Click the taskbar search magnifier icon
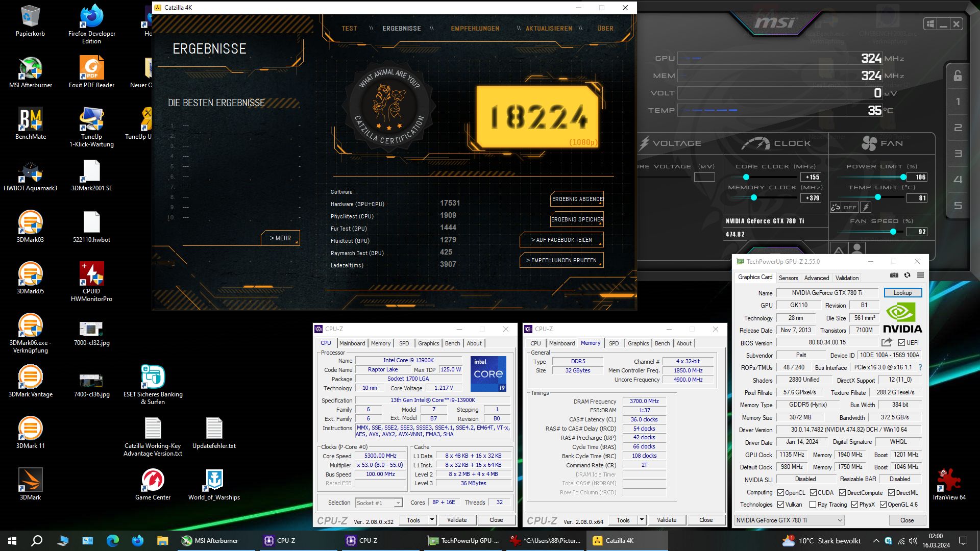Viewport: 980px width, 551px height. tap(37, 541)
